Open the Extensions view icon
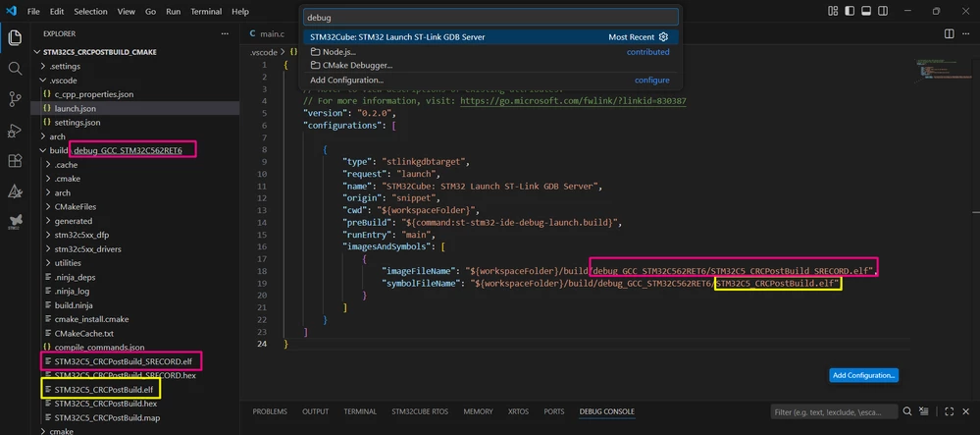 pos(15,161)
